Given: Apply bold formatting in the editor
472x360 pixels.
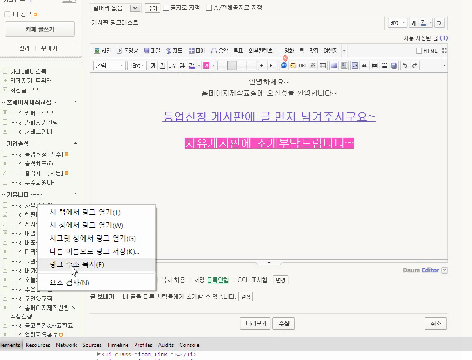Looking at the screenshot, I should coord(153,65).
